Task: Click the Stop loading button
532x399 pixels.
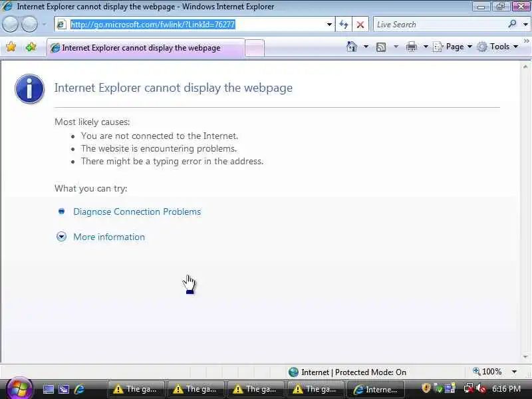Action: point(360,25)
